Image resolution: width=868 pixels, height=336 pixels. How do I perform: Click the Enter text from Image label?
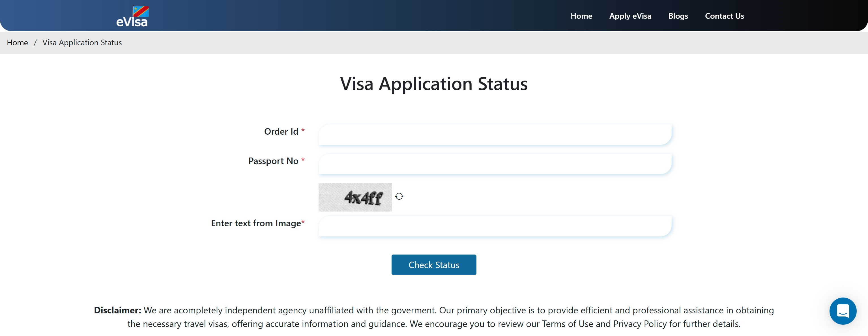point(256,223)
